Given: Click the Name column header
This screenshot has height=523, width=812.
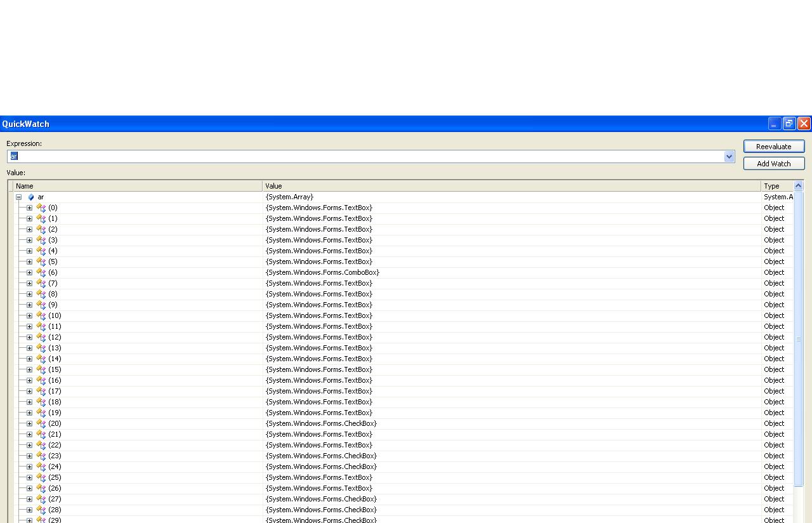Looking at the screenshot, I should (138, 186).
